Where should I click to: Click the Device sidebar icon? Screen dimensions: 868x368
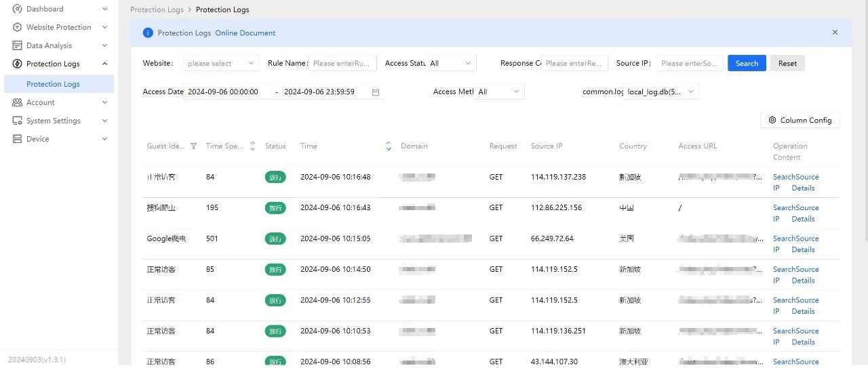[17, 139]
